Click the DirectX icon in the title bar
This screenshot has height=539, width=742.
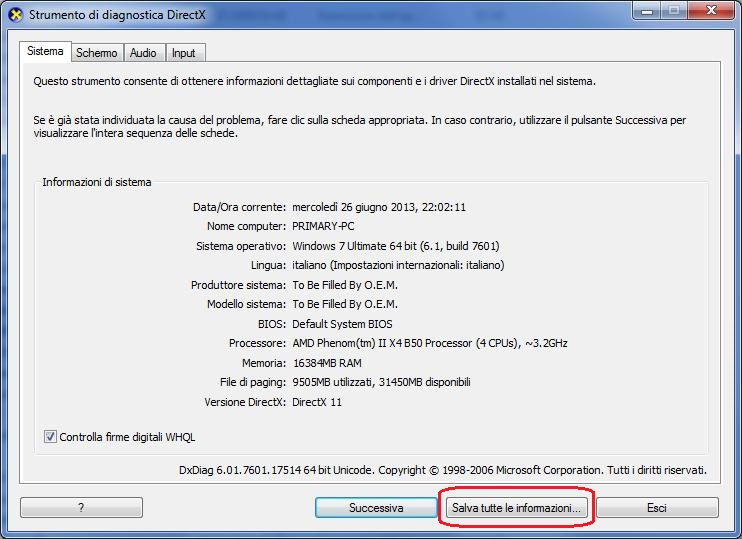[x=16, y=15]
